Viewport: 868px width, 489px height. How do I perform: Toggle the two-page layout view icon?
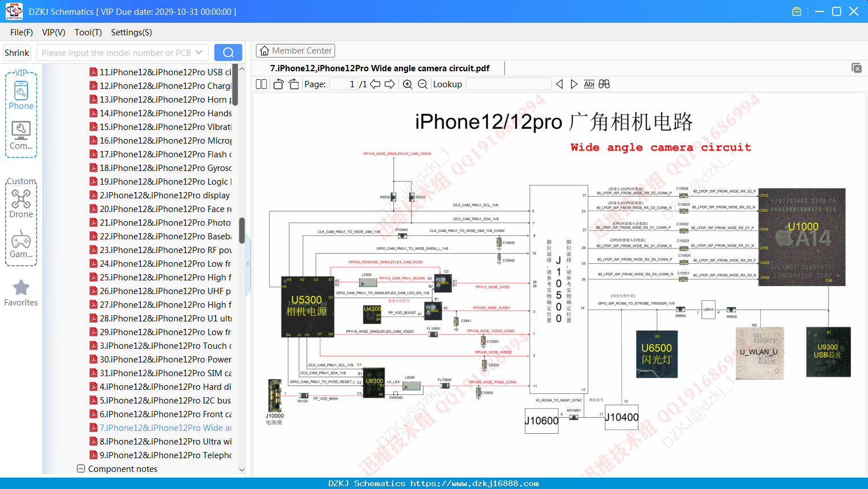(262, 84)
